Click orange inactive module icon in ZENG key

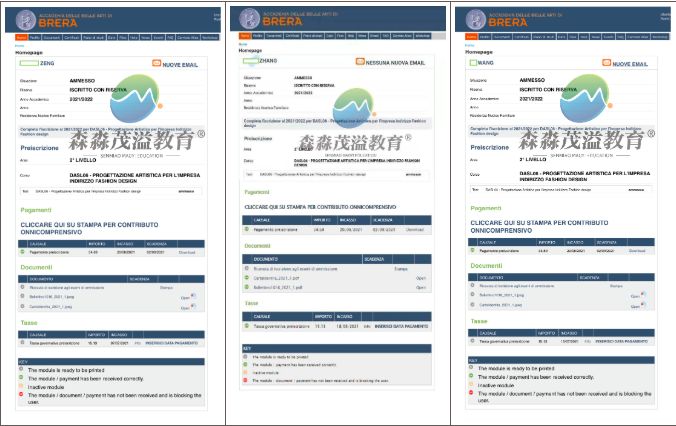coord(21,386)
